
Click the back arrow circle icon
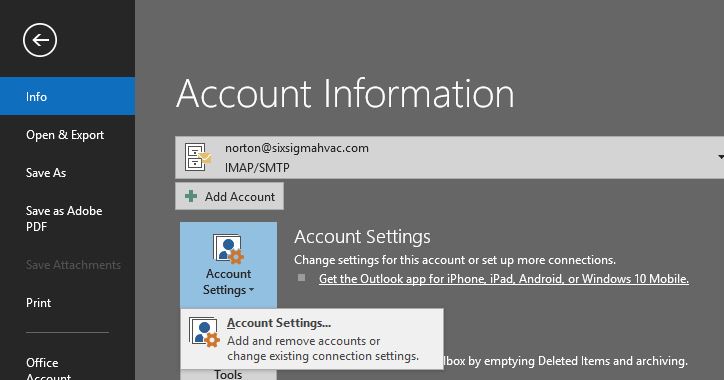pos(40,40)
